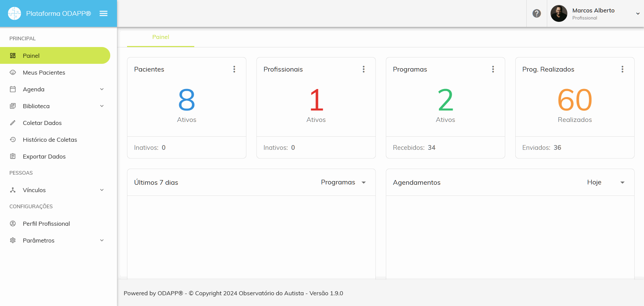Go to Histórico de Coletas
Viewport: 644px width, 306px height.
(55, 139)
